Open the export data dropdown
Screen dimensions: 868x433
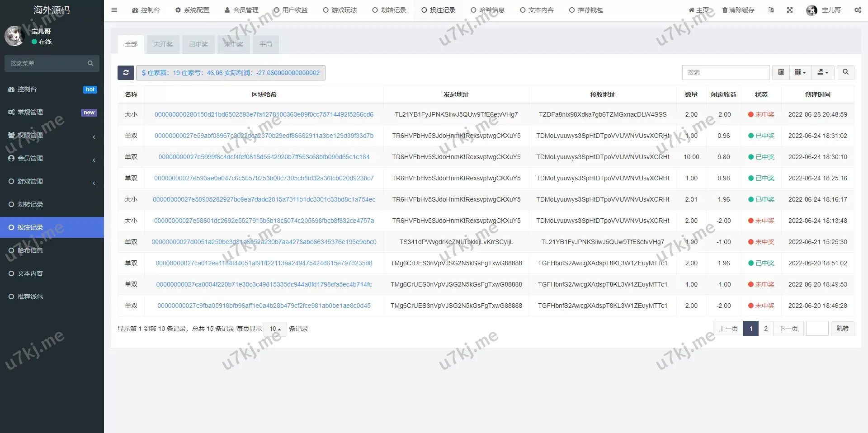823,72
